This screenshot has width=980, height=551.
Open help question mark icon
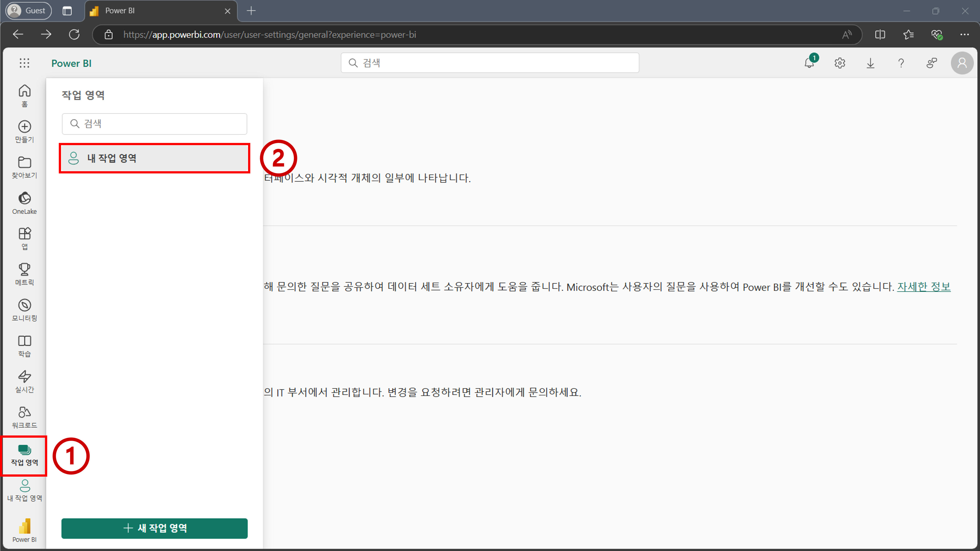901,63
